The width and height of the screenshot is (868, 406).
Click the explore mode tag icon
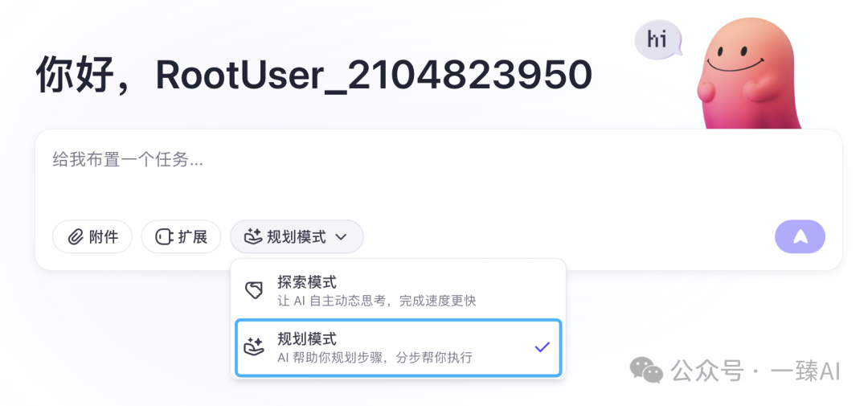[x=253, y=290]
